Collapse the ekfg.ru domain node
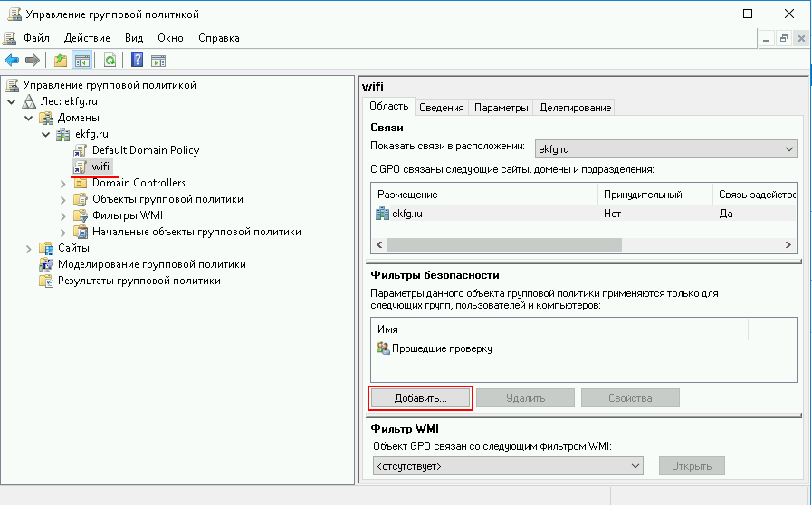 (x=46, y=134)
